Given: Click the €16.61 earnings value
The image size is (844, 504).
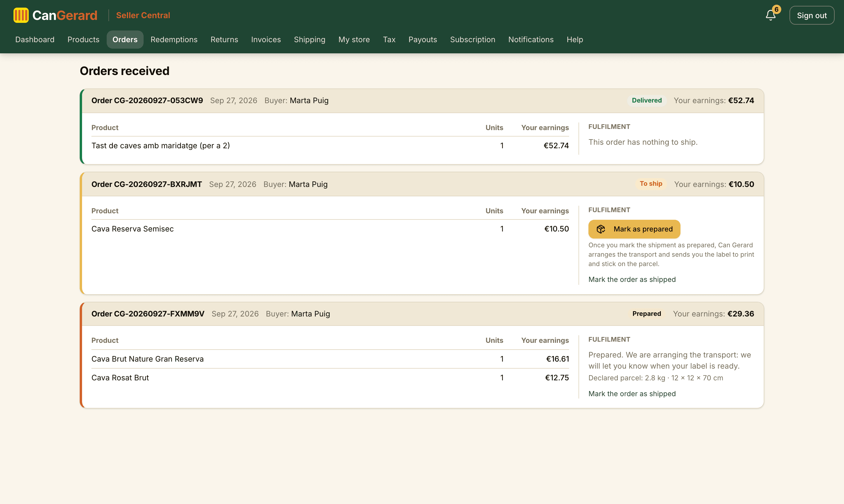Looking at the screenshot, I should pyautogui.click(x=557, y=359).
